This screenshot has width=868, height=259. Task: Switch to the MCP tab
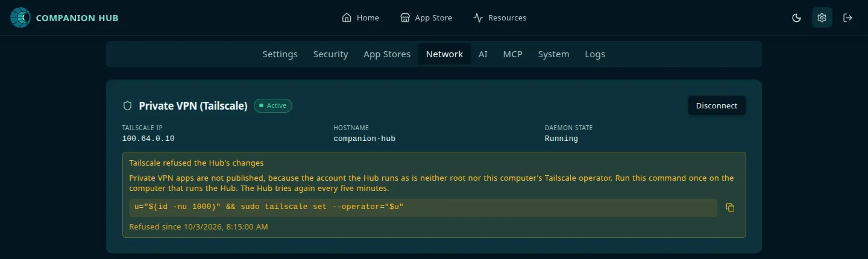pos(513,54)
